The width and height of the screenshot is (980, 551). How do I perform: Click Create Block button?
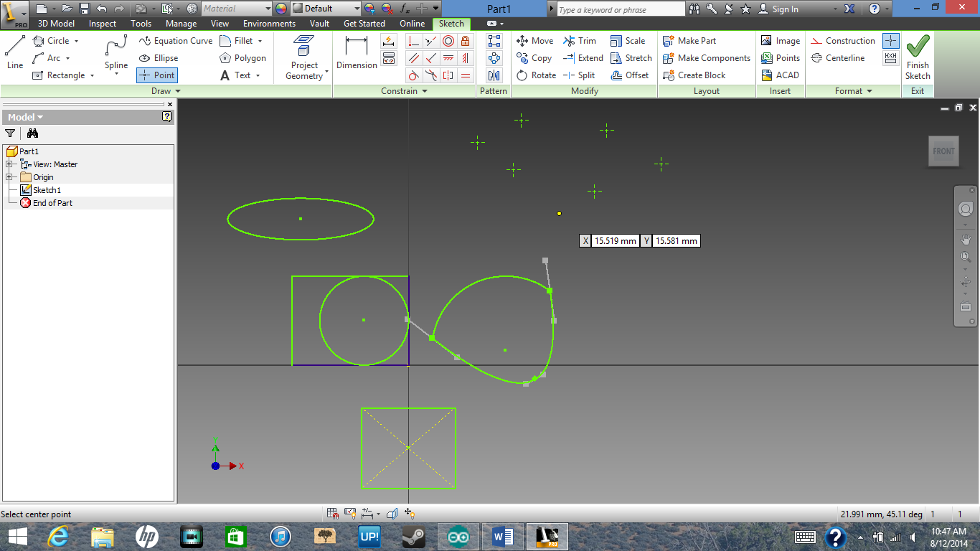click(694, 75)
